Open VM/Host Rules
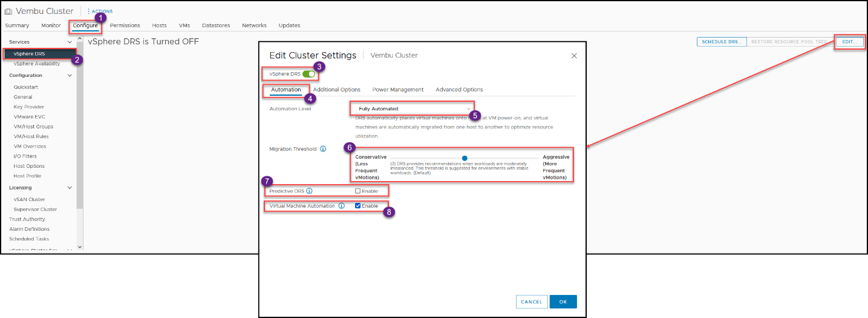This screenshot has height=318, width=868. coord(31,136)
